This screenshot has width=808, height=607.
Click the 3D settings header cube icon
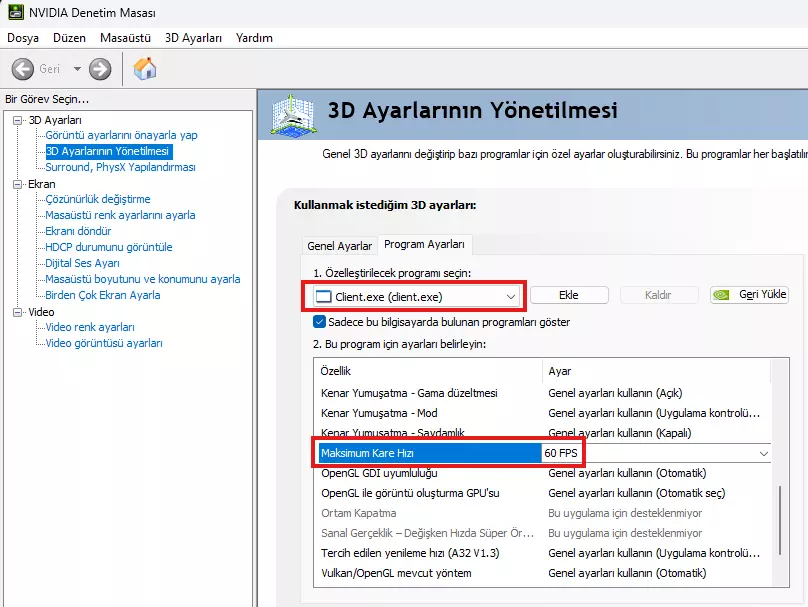pyautogui.click(x=293, y=115)
